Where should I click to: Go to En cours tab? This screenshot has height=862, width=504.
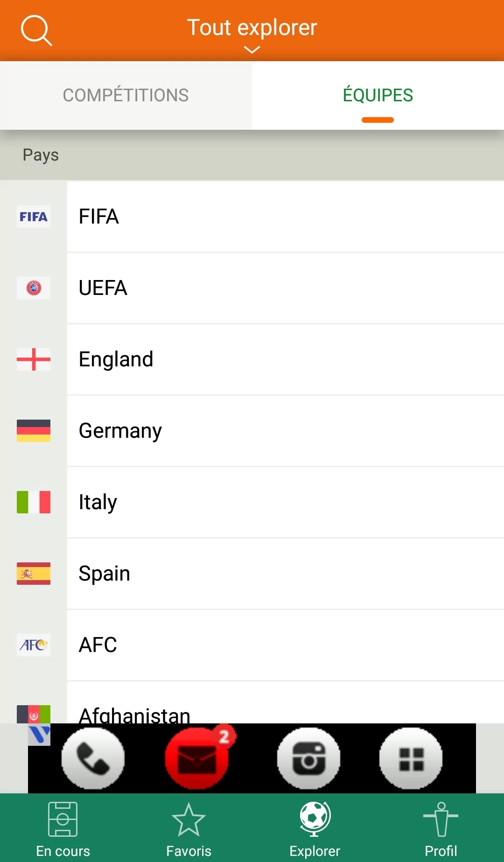click(x=63, y=829)
